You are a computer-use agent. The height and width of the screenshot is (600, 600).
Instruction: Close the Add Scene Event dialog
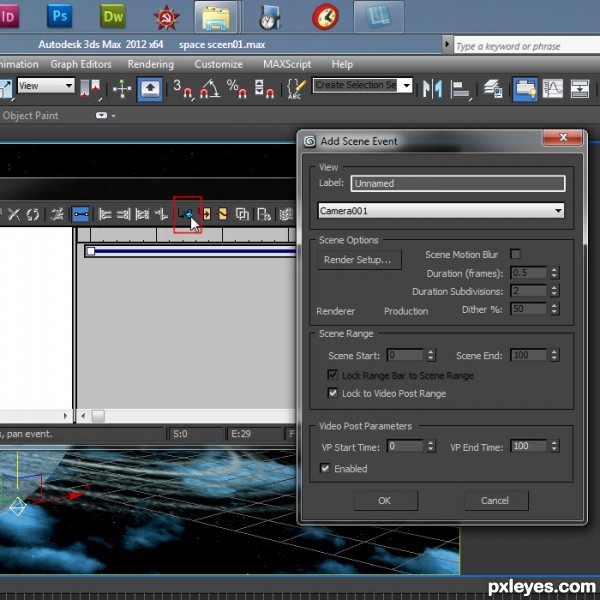point(563,137)
